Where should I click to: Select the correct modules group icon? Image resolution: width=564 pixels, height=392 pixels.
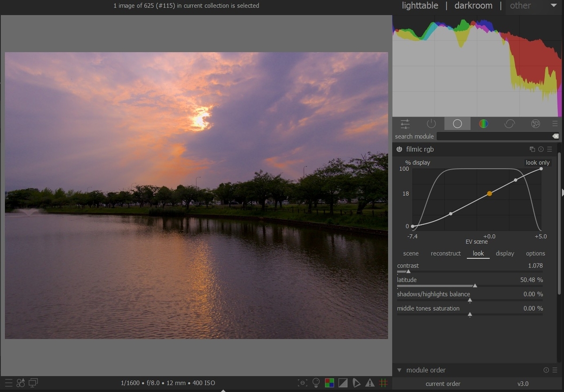click(509, 124)
